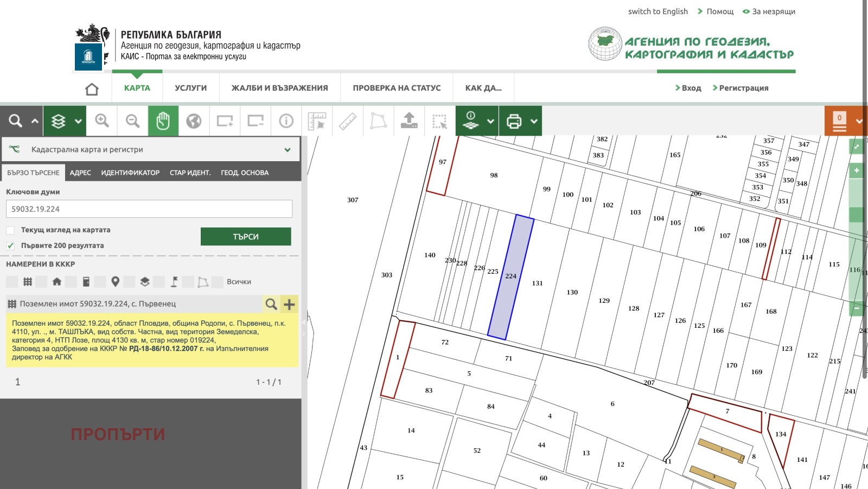Expand the layers dropdown arrow
This screenshot has height=489, width=868.
(78, 121)
